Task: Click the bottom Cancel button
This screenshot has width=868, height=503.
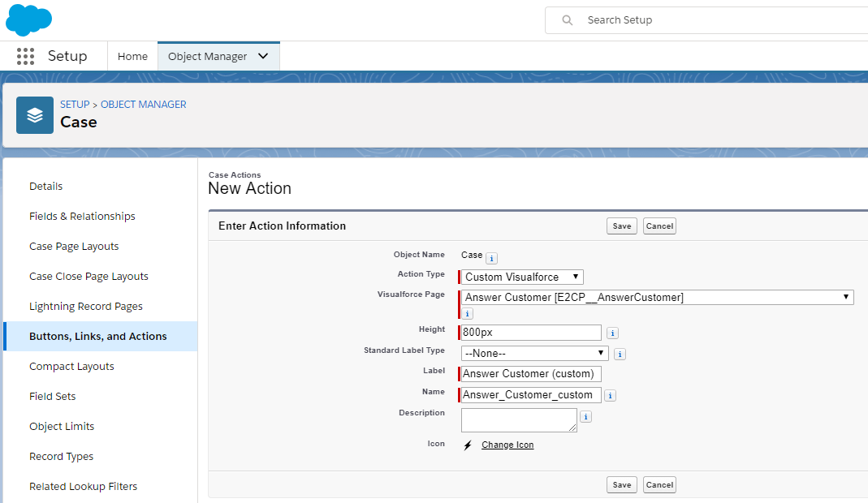Action: click(x=659, y=484)
